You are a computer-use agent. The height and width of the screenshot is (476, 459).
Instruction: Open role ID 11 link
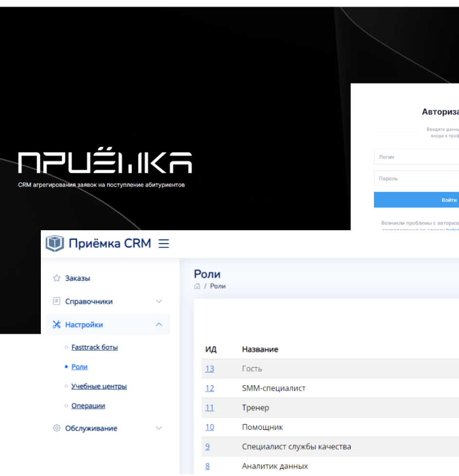point(210,408)
